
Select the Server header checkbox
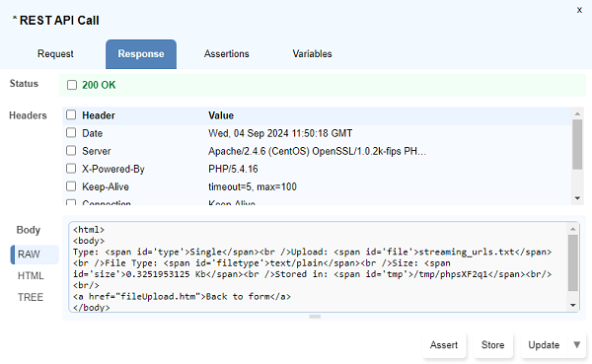click(x=71, y=151)
